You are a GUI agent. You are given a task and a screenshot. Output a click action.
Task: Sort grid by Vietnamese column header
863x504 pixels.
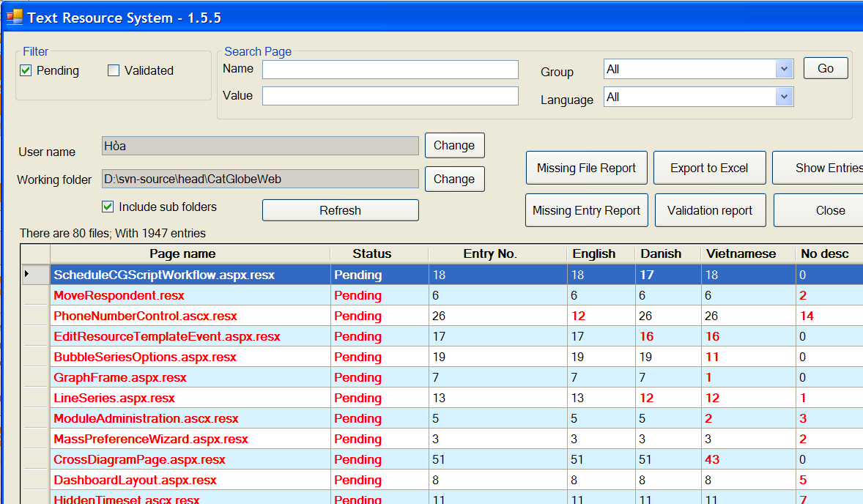point(741,253)
